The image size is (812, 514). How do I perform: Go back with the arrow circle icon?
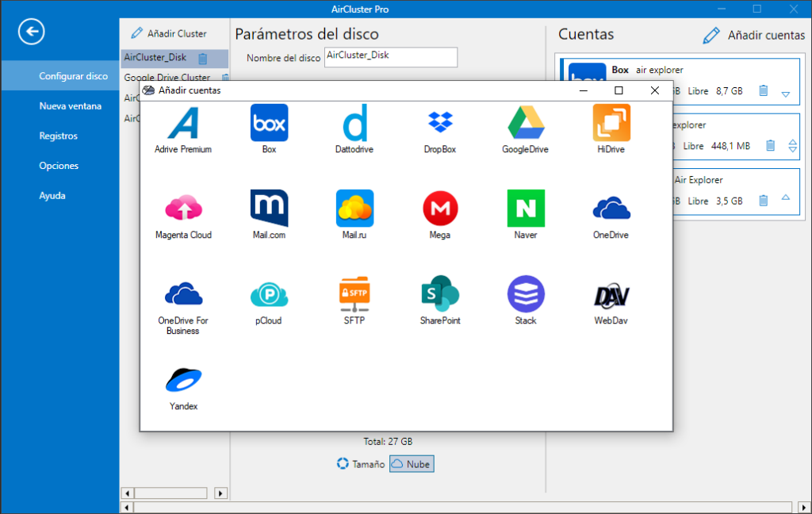click(x=32, y=32)
